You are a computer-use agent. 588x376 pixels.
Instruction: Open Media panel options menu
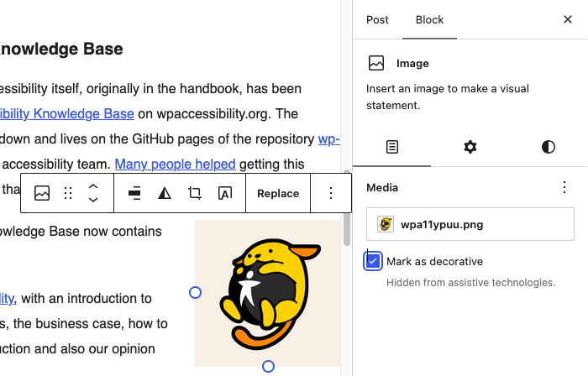pos(564,187)
